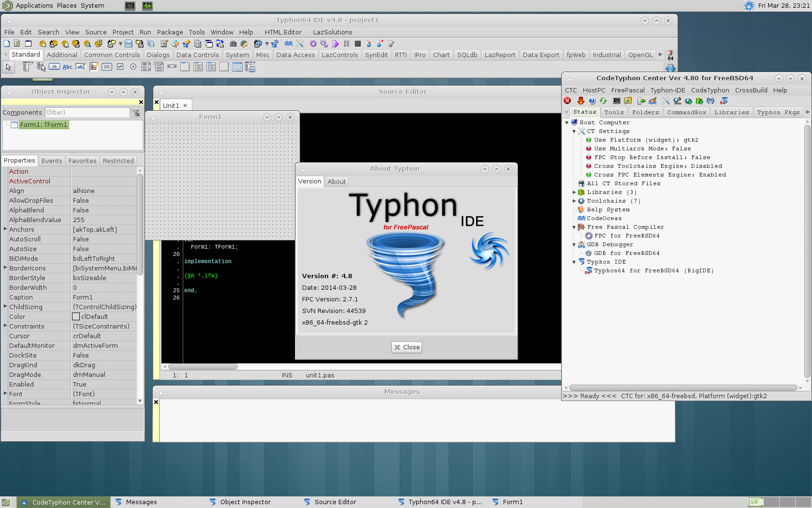Viewport: 812px width, 508px height.
Task: Click the wrench tools icon in IDE toolbar
Action: click(300, 44)
